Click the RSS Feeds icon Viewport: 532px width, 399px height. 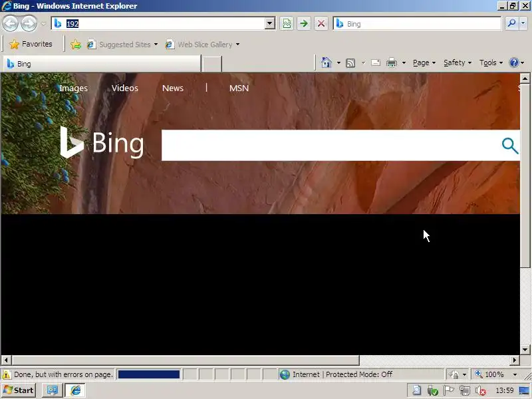(350, 63)
